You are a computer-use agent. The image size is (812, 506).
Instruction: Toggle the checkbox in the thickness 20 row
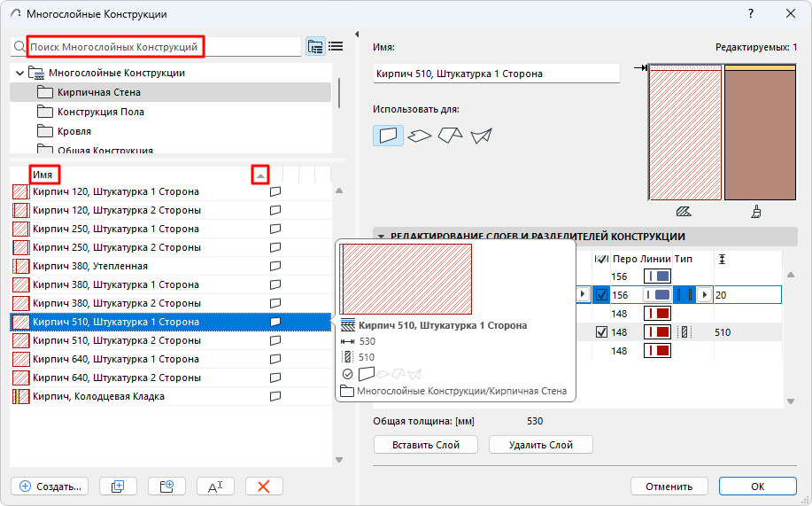[601, 295]
